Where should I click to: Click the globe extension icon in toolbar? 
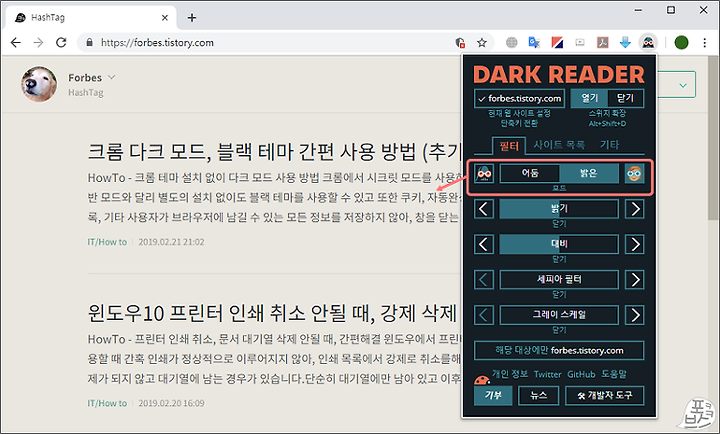[512, 43]
